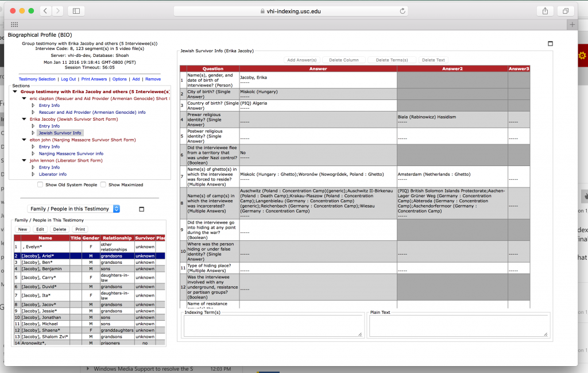Go forward with Safari forward arrow
The width and height of the screenshot is (588, 373).
point(58,11)
